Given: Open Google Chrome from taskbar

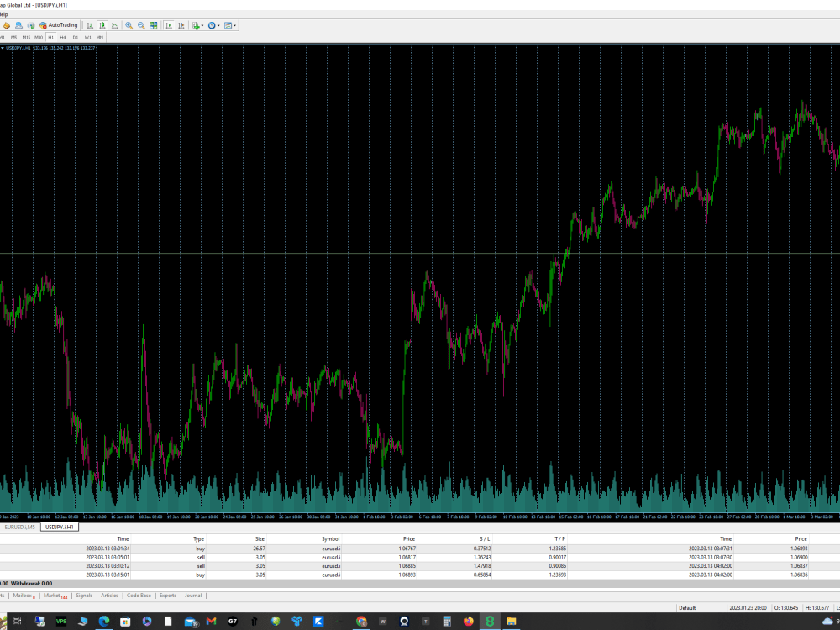Looking at the screenshot, I should (361, 622).
